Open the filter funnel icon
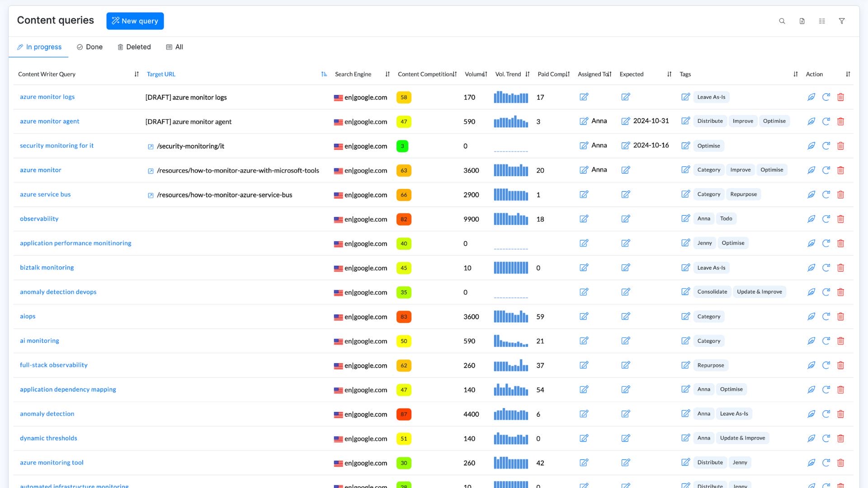Viewport: 868px width, 488px height. pyautogui.click(x=842, y=21)
